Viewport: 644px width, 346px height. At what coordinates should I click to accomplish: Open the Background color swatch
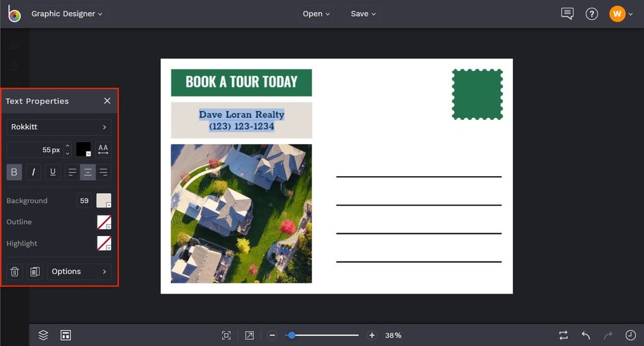[104, 201]
